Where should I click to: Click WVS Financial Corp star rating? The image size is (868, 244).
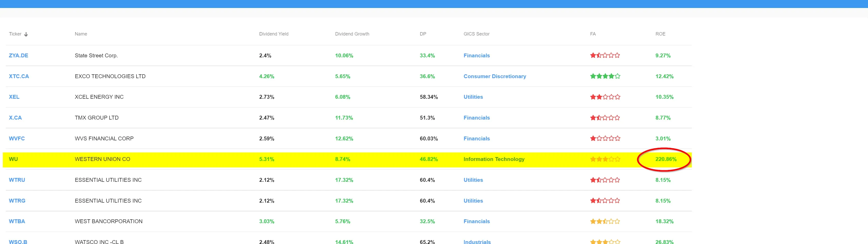pos(605,138)
